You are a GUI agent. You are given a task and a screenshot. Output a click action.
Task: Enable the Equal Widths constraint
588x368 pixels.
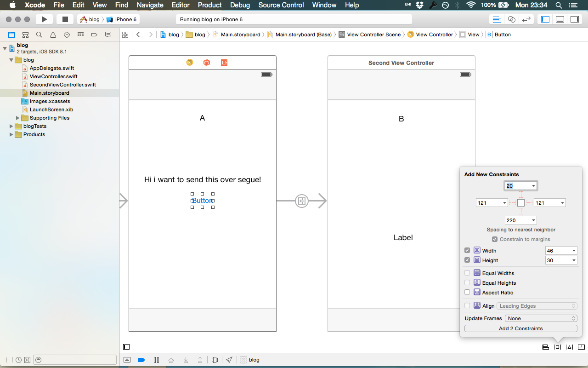pos(467,273)
